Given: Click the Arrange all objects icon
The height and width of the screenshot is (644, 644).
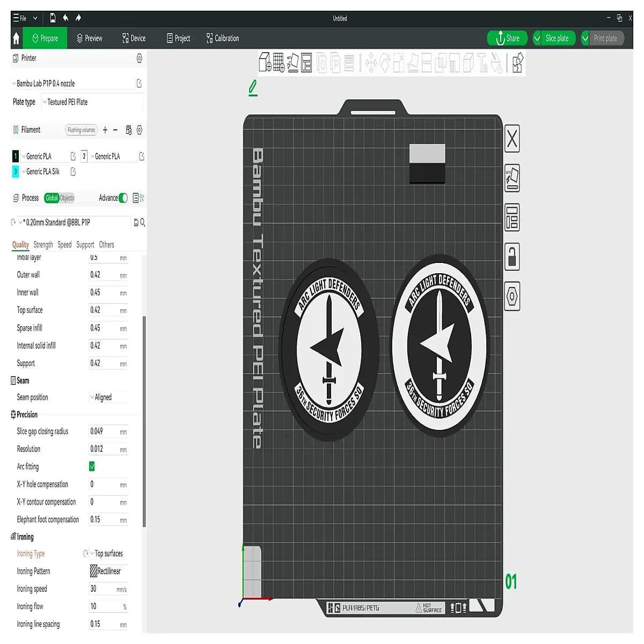Looking at the screenshot, I should coord(306,63).
